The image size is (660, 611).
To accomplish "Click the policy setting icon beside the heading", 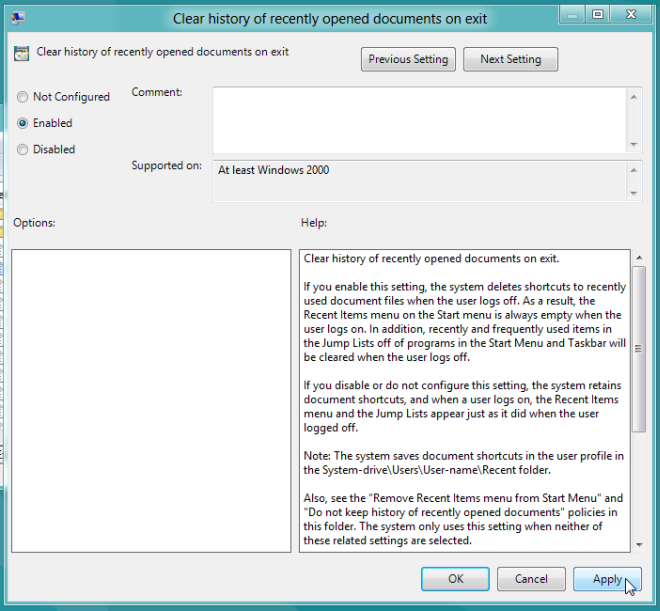I will pyautogui.click(x=21, y=53).
